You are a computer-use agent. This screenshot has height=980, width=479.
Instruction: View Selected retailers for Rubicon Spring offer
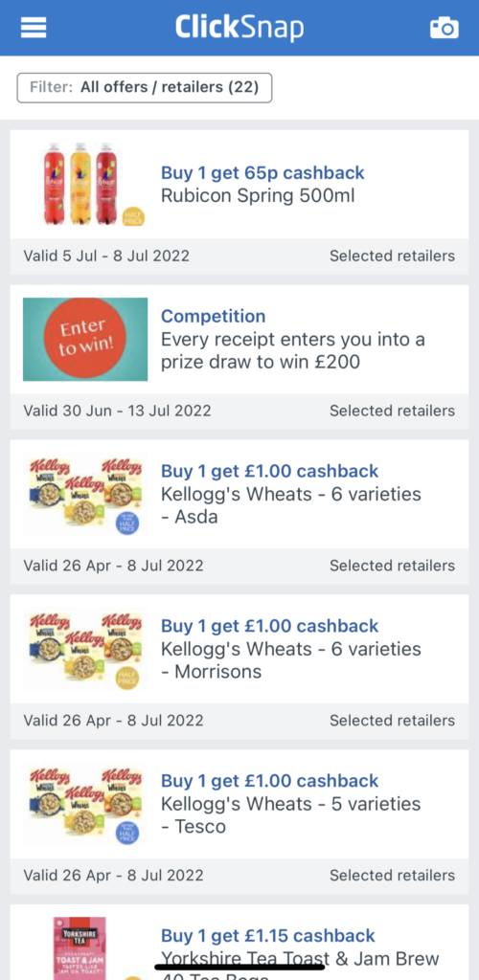392,256
